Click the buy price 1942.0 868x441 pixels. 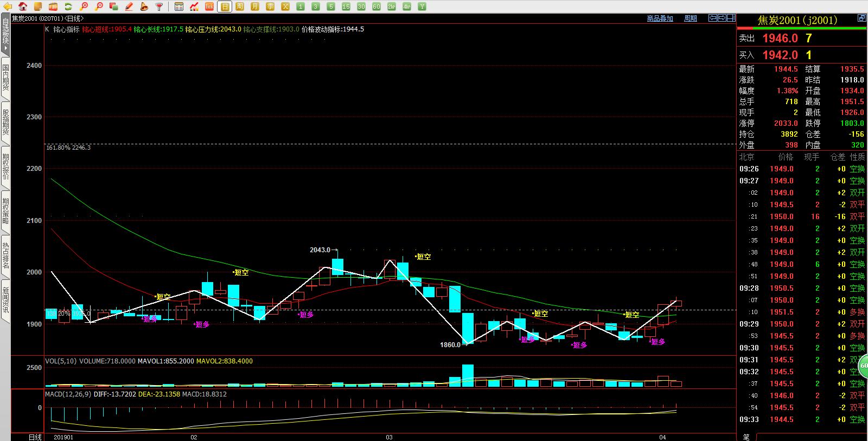tap(780, 55)
